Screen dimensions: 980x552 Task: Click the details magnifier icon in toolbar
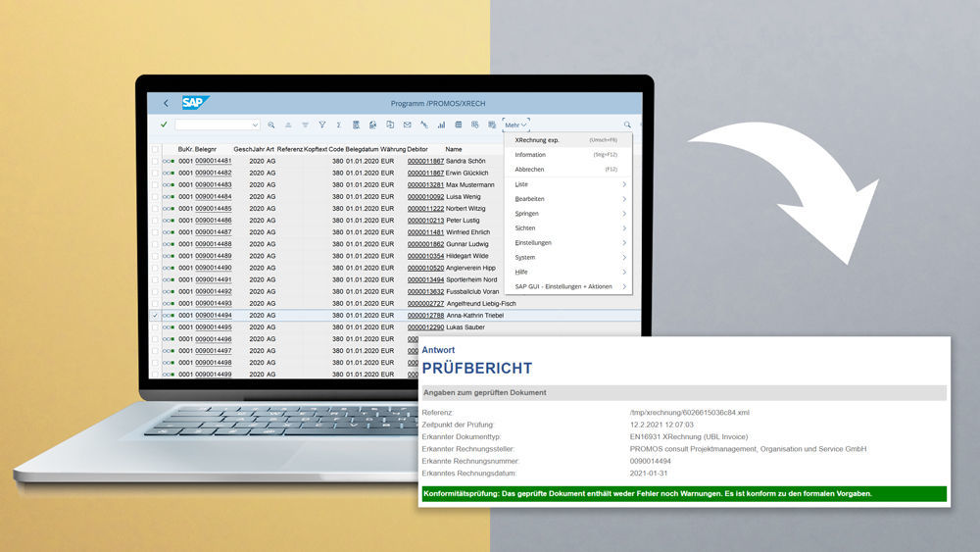[271, 125]
